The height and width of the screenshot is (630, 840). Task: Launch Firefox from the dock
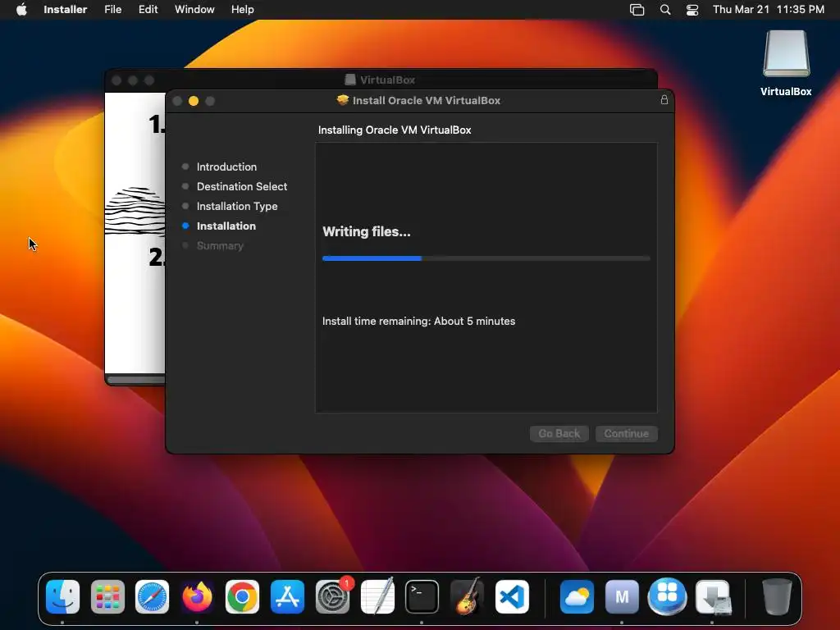click(x=197, y=597)
